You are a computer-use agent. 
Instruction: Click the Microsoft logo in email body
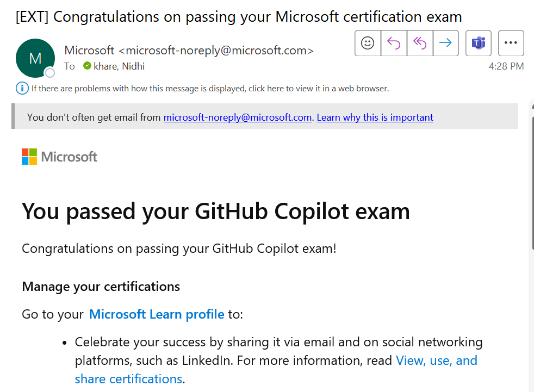point(59,157)
